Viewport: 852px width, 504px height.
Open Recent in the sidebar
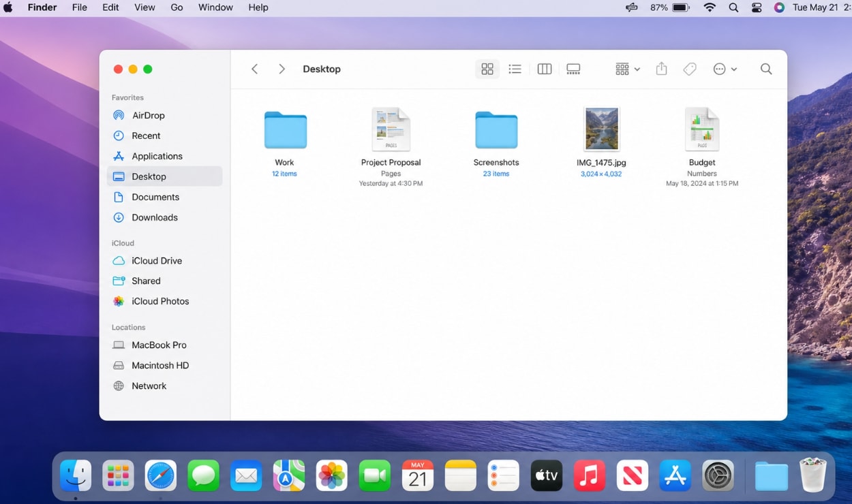[x=164, y=136]
